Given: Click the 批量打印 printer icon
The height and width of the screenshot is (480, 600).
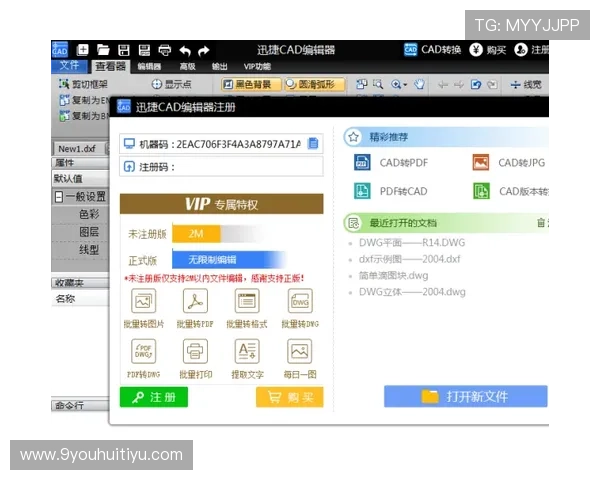Looking at the screenshot, I should (195, 351).
